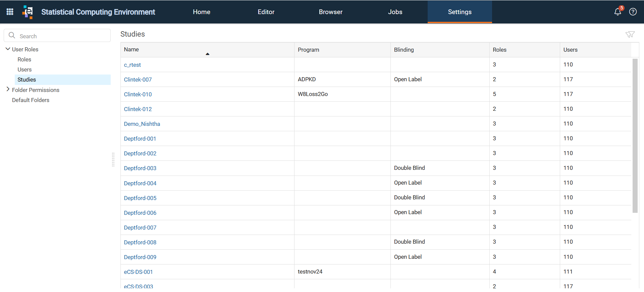Image resolution: width=644 pixels, height=292 pixels.
Task: Expand the Folder Permissions tree node
Action: tap(8, 89)
